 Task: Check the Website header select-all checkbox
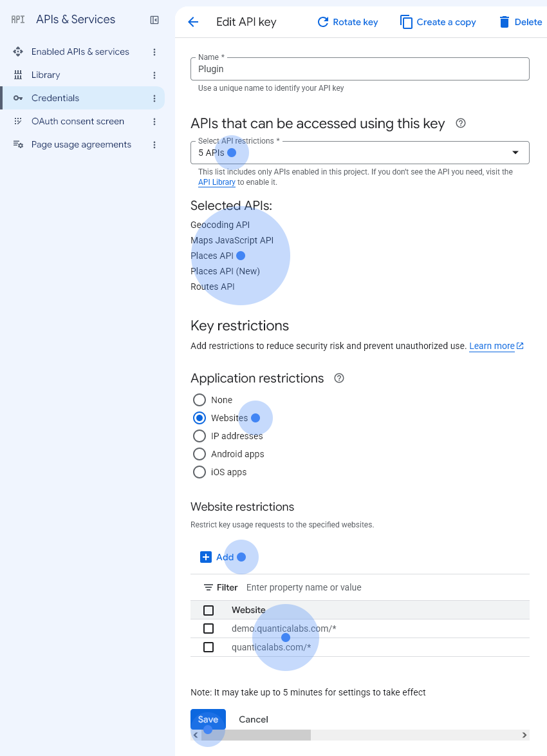pos(209,610)
